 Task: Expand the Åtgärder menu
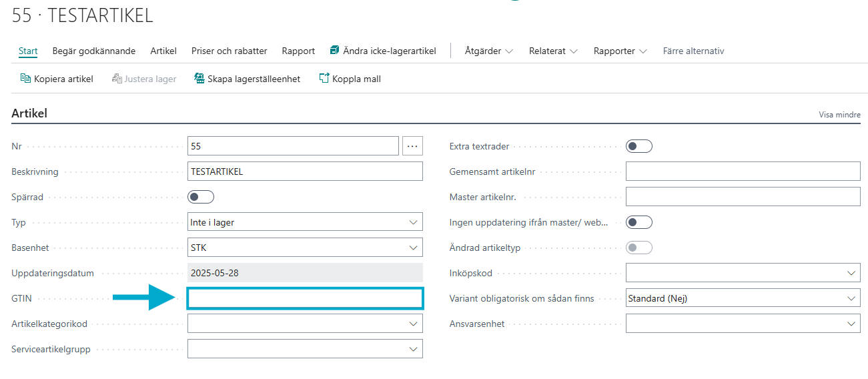(489, 51)
